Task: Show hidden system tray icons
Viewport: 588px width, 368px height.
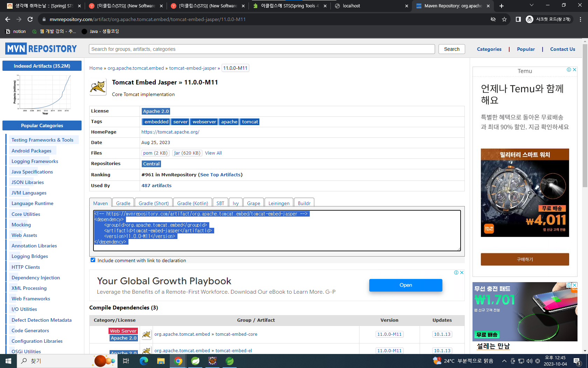Action: (504, 361)
